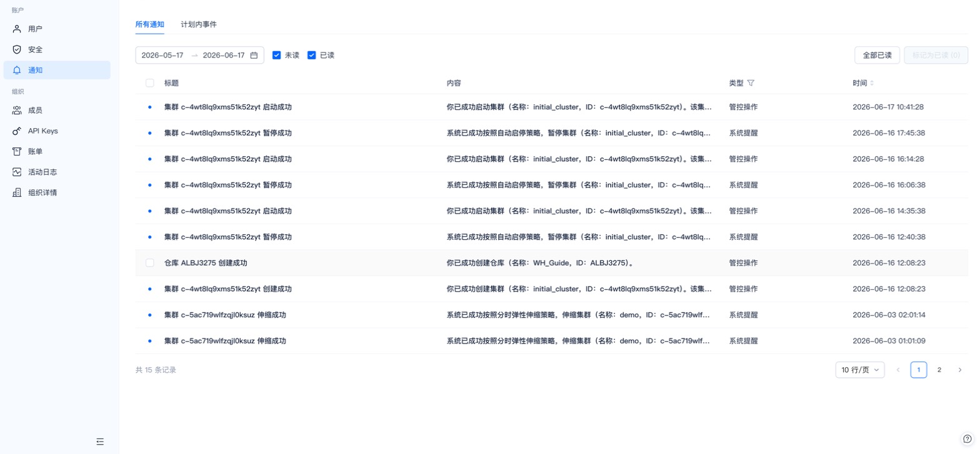
Task: Click the 标题 column header
Action: click(171, 83)
